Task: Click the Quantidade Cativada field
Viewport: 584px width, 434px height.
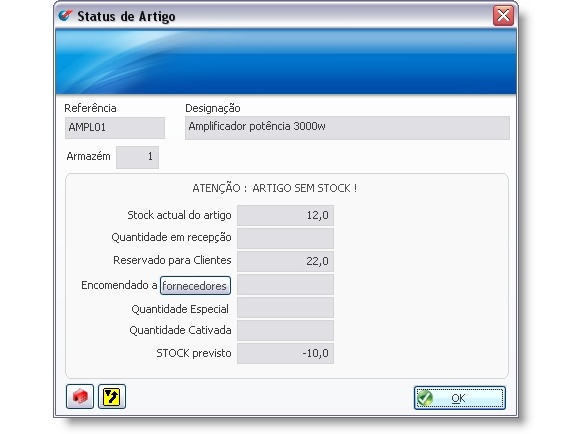Action: point(285,330)
